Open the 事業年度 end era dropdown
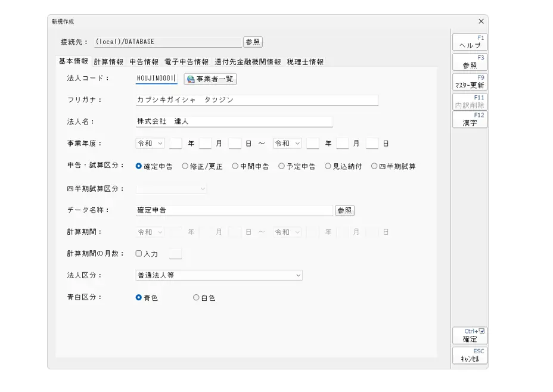 (287, 144)
